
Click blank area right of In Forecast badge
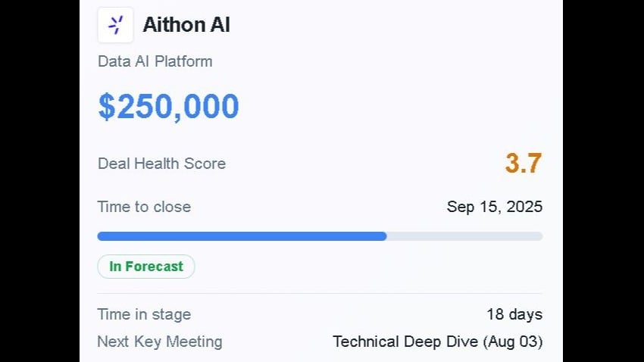[x=364, y=267]
